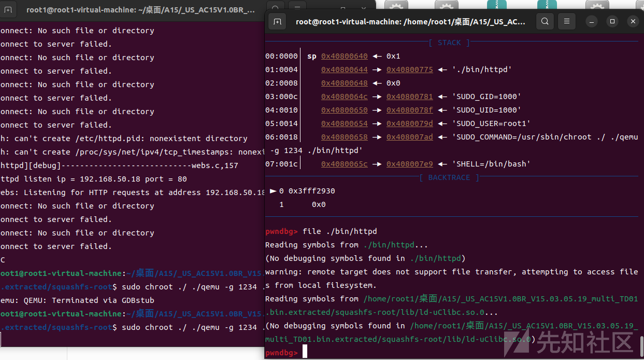Click the 'SUDO_USER=root1' string
The width and height of the screenshot is (644, 360).
click(491, 123)
